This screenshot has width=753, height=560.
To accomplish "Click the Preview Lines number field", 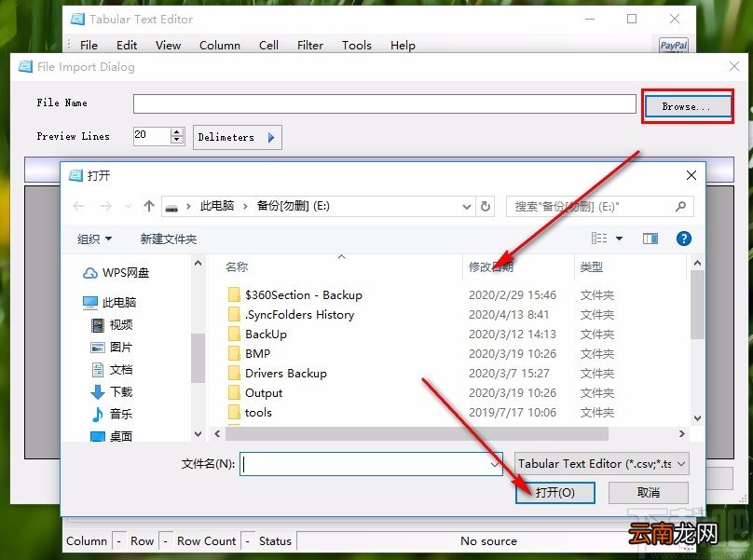I will [152, 136].
